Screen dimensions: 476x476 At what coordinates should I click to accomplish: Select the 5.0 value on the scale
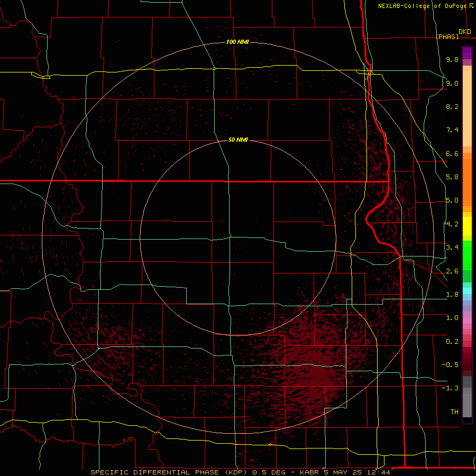point(452,200)
